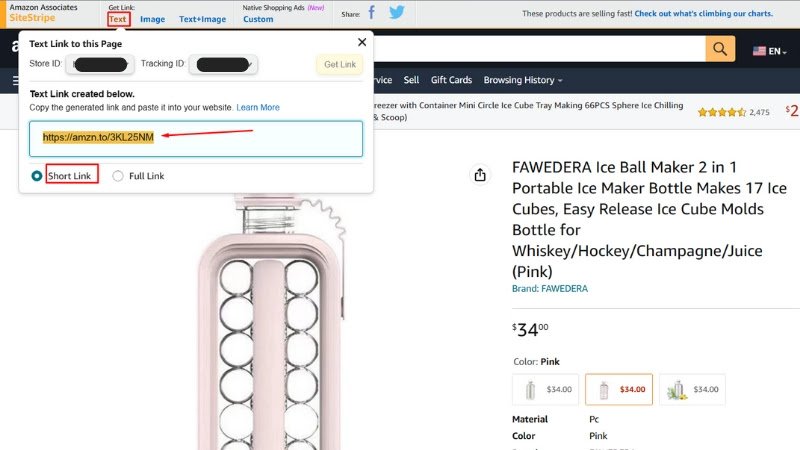
Task: Close the Text Link popup
Action: [x=362, y=42]
